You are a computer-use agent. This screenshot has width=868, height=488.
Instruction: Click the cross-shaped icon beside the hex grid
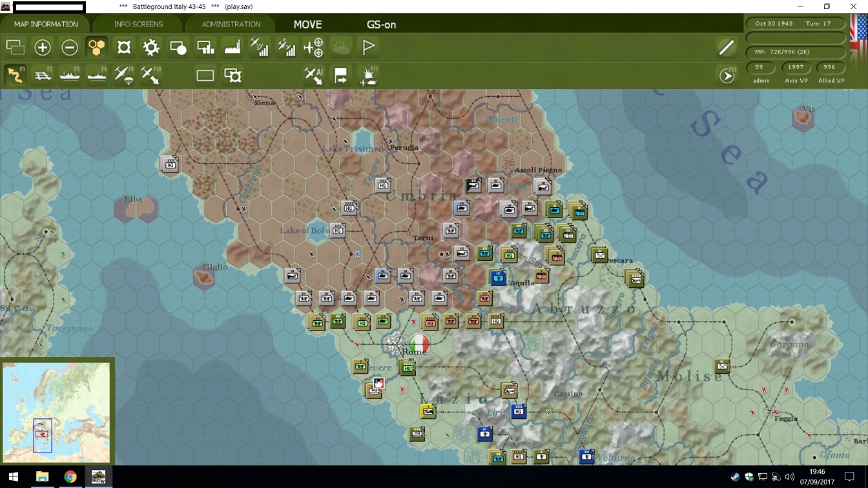124,47
